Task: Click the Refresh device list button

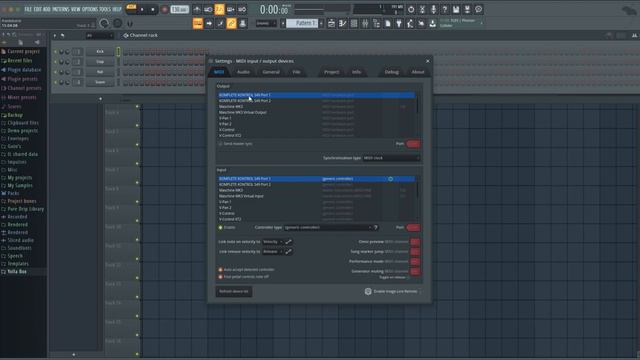Action: point(234,291)
